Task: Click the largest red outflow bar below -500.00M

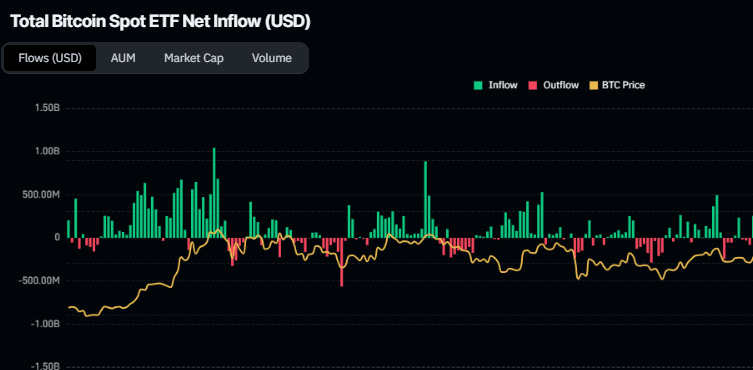Action: [342, 262]
